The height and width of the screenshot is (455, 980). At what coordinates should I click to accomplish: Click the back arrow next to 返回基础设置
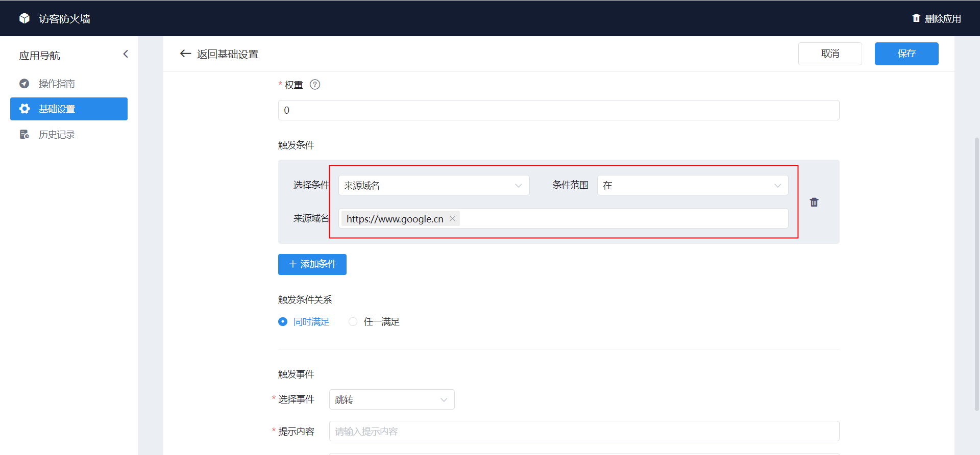click(185, 54)
